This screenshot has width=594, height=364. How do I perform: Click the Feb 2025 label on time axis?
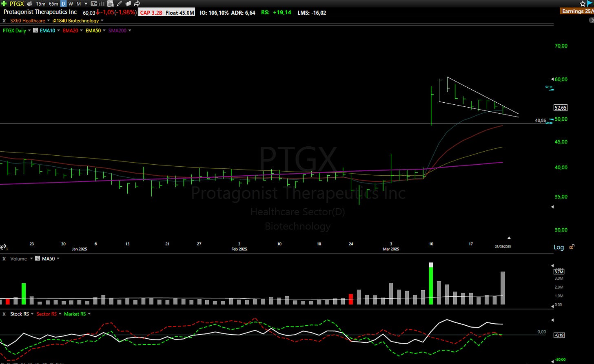click(239, 249)
